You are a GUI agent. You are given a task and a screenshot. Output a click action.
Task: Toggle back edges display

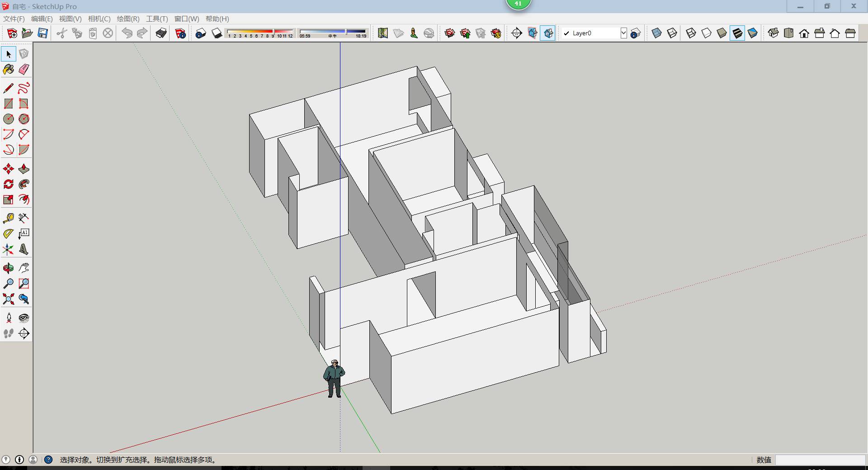[x=672, y=33]
